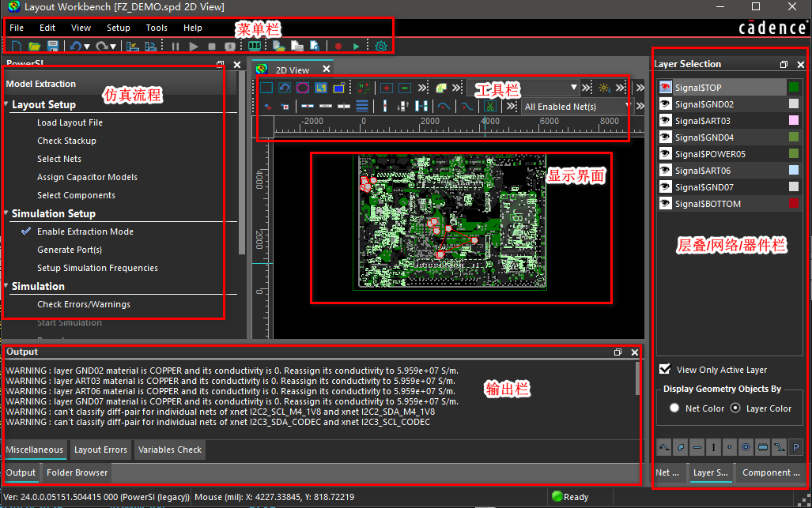Screen dimensions: 812x508
Task: Click the red plus zoom-in icon
Action: (387, 88)
